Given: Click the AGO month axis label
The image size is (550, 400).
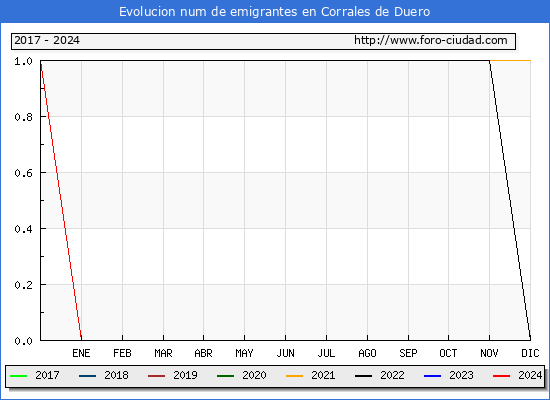Looking at the screenshot, I should pyautogui.click(x=368, y=353).
